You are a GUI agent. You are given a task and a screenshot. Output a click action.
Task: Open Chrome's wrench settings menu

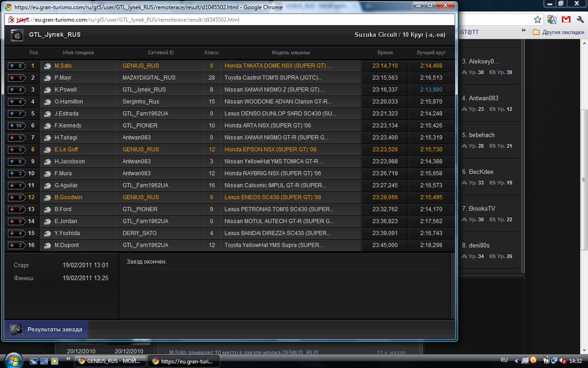580,19
